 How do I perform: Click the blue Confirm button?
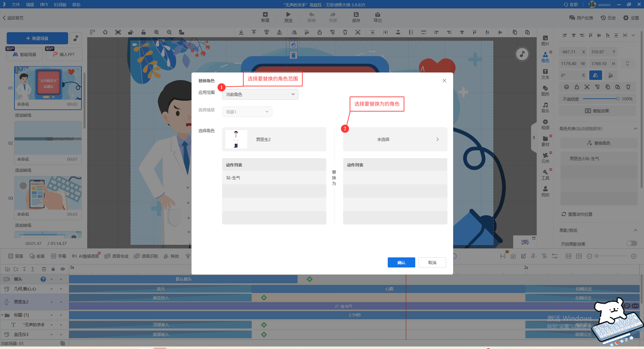point(401,262)
